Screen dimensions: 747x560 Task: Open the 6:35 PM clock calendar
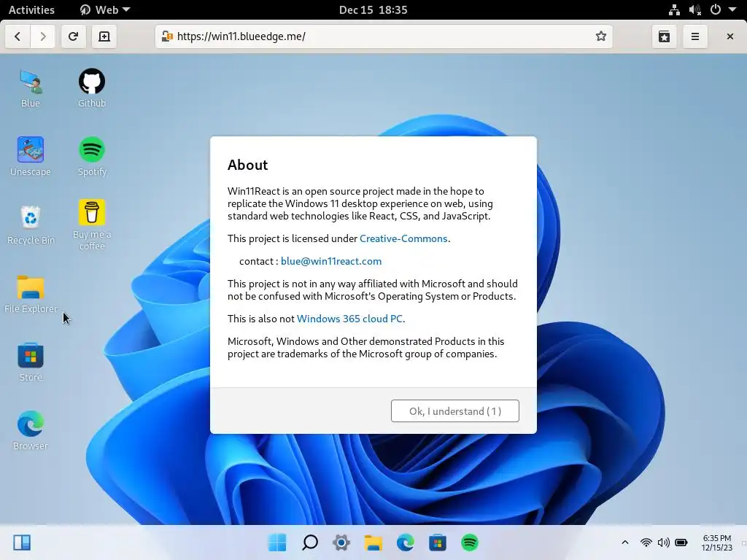pos(717,542)
